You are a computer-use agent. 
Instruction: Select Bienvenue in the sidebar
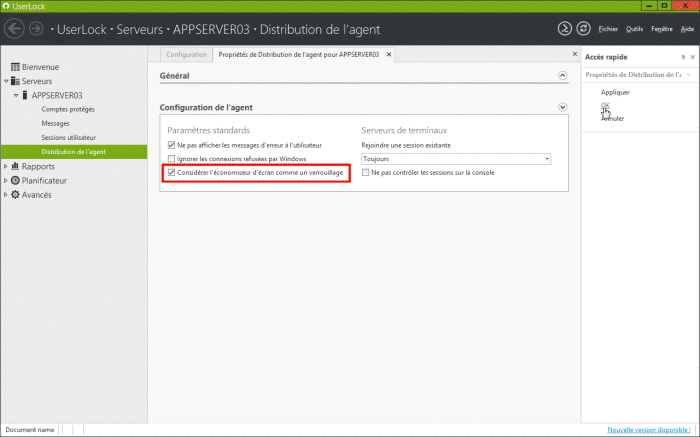[40, 67]
